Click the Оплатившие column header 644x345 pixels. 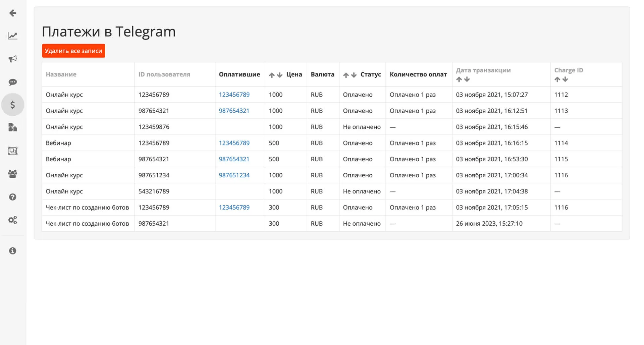(239, 74)
